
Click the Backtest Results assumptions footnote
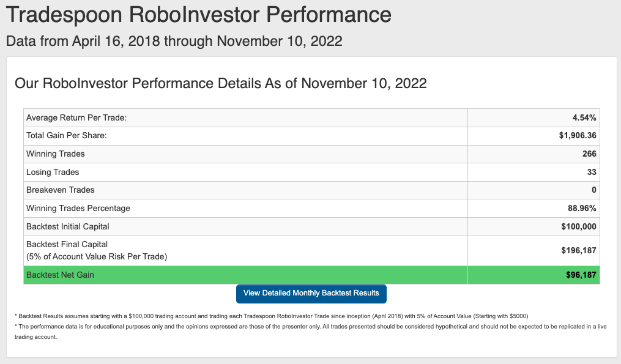pyautogui.click(x=271, y=316)
